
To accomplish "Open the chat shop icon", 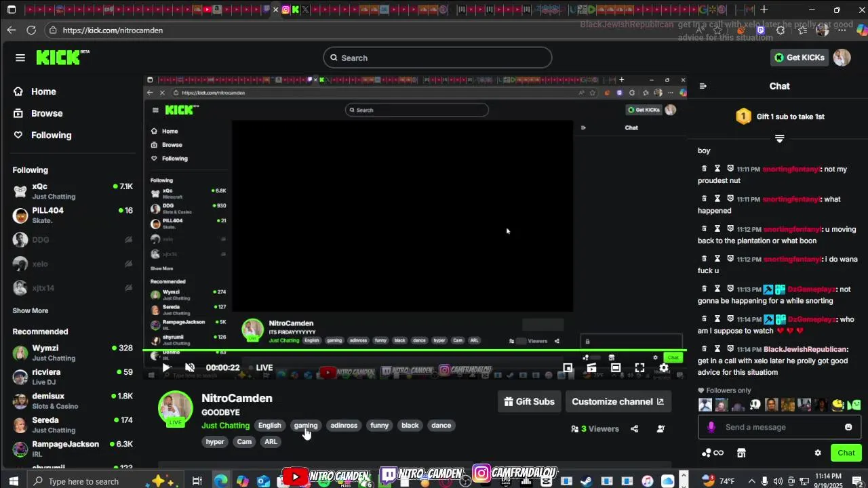I will (x=741, y=453).
